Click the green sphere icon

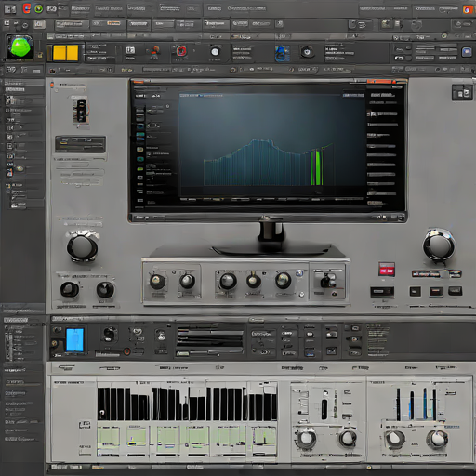pos(20,47)
